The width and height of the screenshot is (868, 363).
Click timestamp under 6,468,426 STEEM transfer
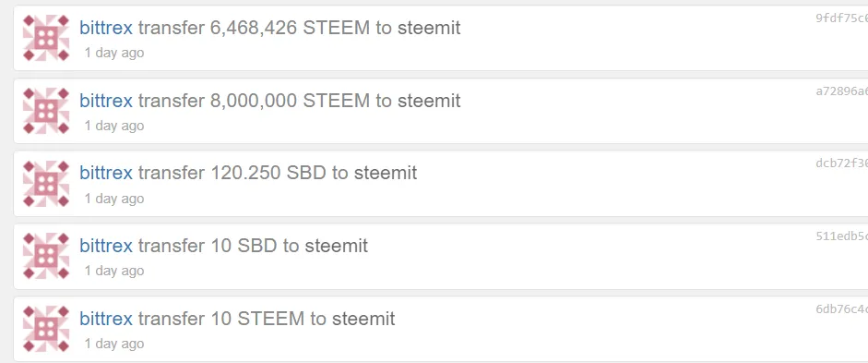point(114,54)
